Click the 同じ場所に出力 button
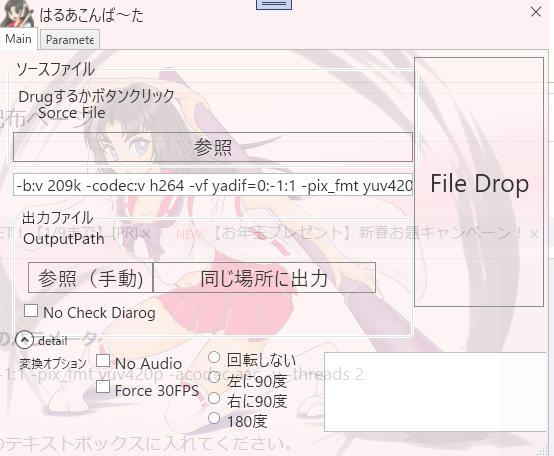 264,278
